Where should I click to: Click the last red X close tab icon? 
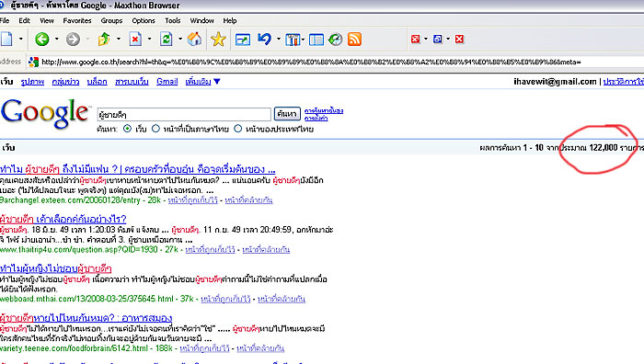coord(459,39)
